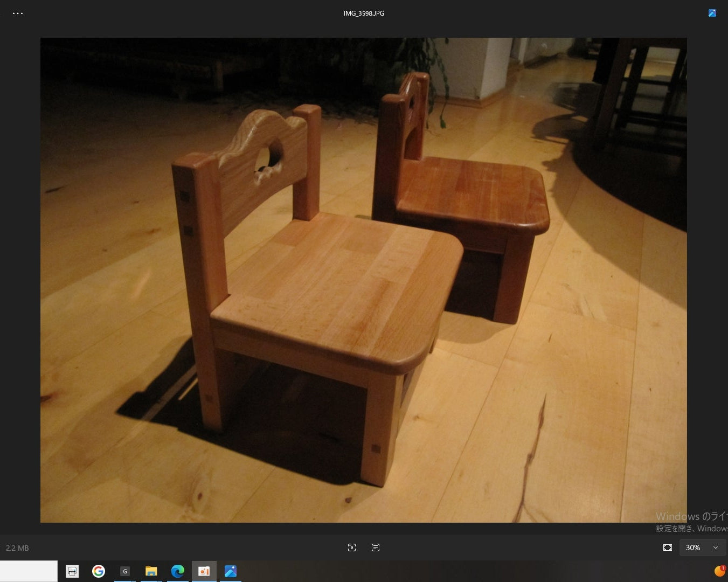Switch to the Photos app taskbar icon
Viewport: 728px width, 582px height.
click(231, 571)
